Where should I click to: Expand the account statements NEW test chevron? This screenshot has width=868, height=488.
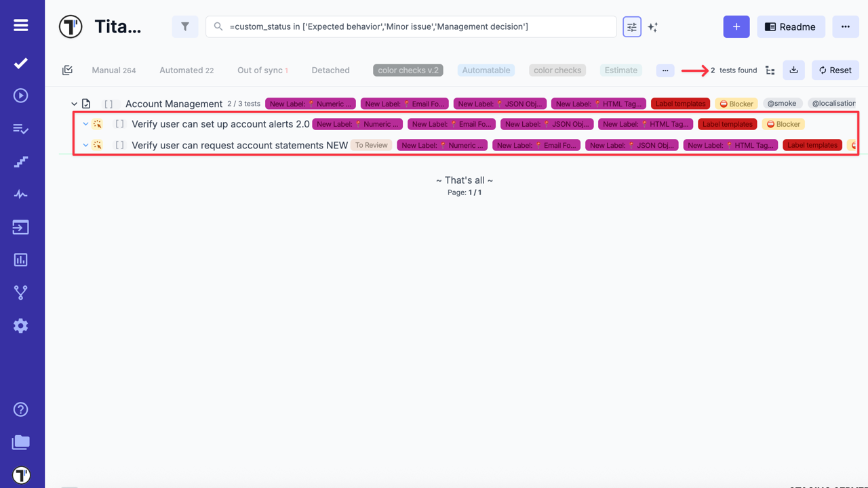tap(85, 145)
